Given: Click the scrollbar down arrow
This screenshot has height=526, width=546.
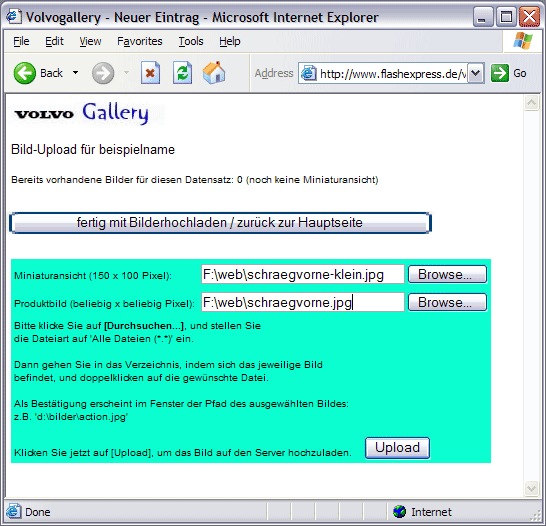Looking at the screenshot, I should click(531, 488).
